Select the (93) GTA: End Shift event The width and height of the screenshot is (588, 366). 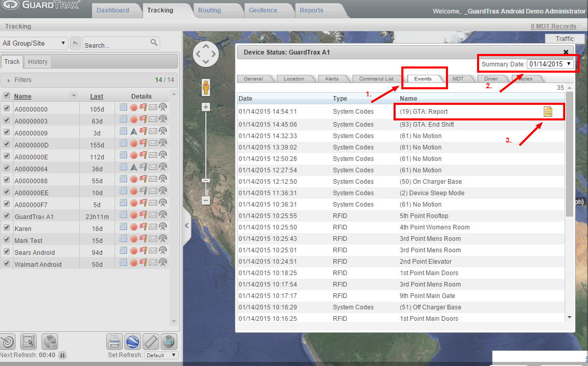401,125
